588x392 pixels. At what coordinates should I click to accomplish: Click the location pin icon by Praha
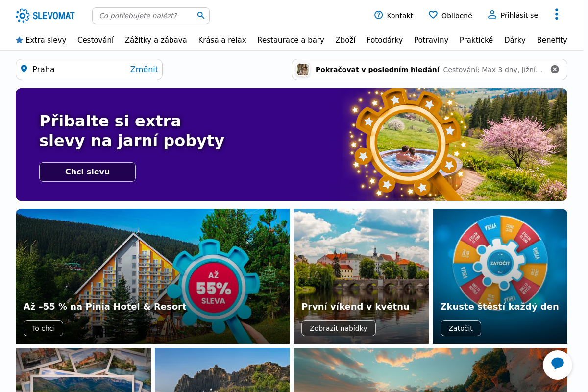tap(24, 69)
